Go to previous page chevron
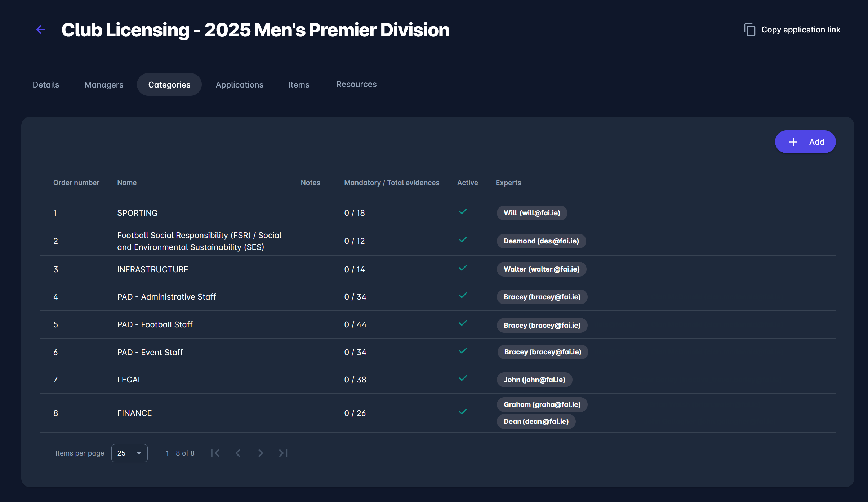868x502 pixels. pos(238,453)
